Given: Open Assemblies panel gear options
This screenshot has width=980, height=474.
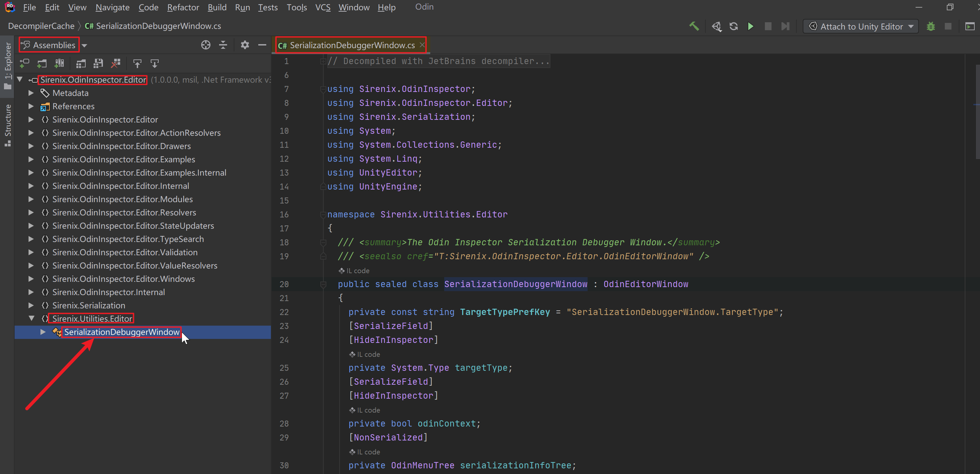Looking at the screenshot, I should 245,45.
